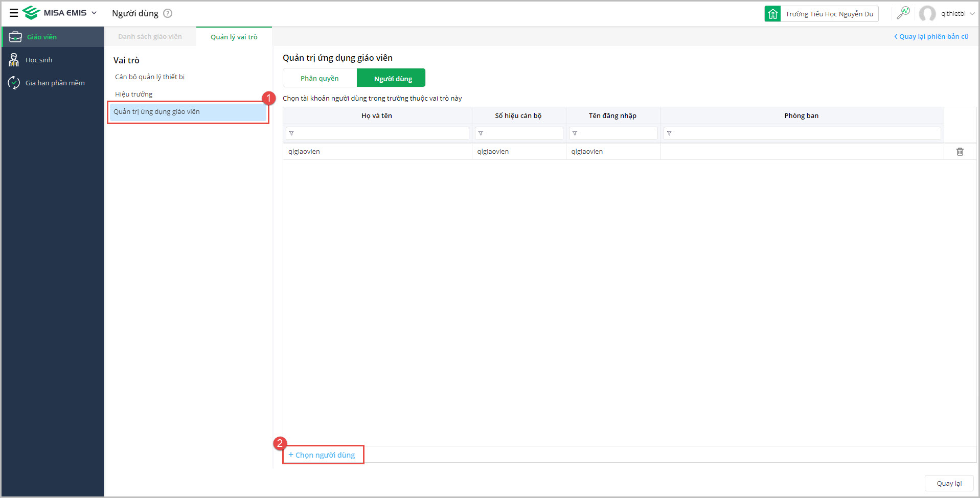This screenshot has width=980, height=498.
Task: Click the Quay lại button
Action: click(949, 483)
